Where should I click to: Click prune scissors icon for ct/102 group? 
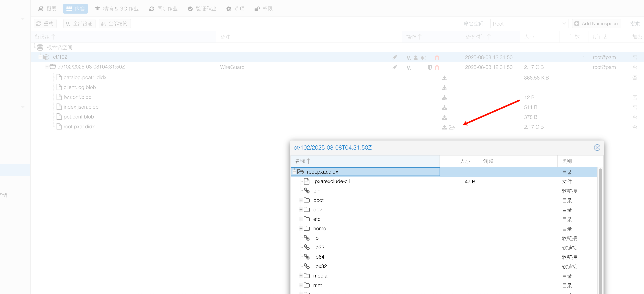[x=423, y=58]
